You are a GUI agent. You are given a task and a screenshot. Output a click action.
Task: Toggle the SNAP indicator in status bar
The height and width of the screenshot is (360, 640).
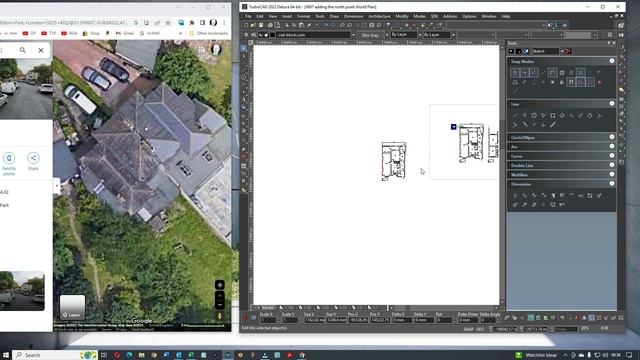point(468,329)
